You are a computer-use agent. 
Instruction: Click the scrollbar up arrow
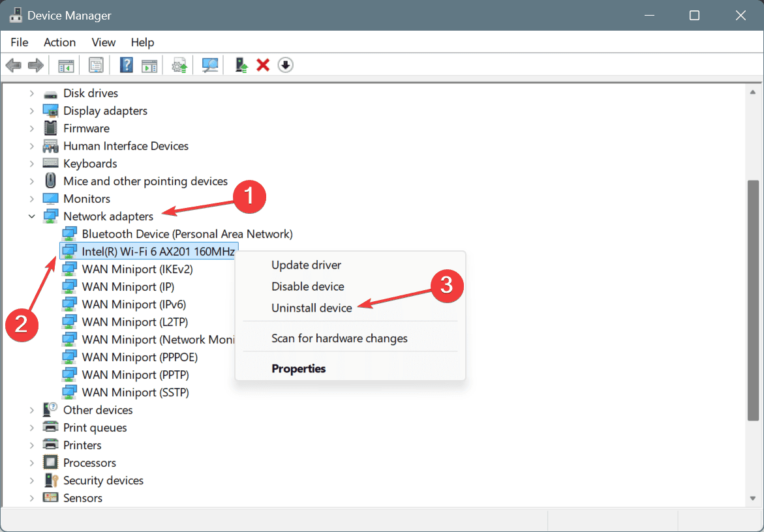point(753,92)
